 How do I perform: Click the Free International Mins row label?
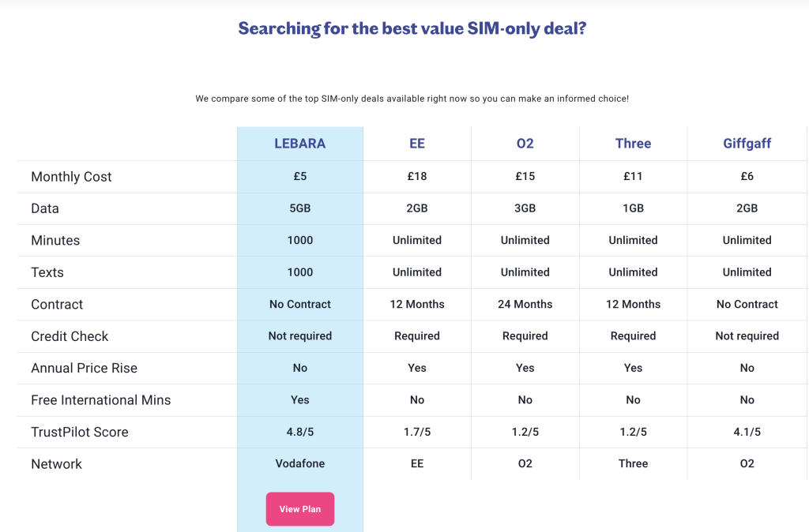tap(100, 400)
